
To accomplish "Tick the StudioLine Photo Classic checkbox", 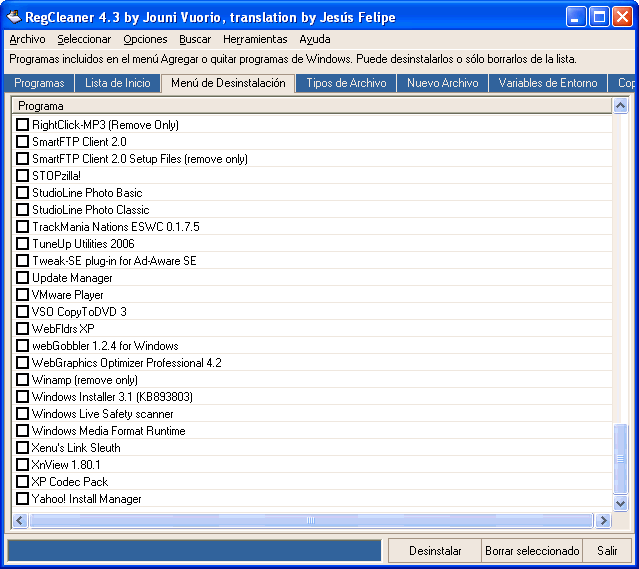I will point(22,210).
